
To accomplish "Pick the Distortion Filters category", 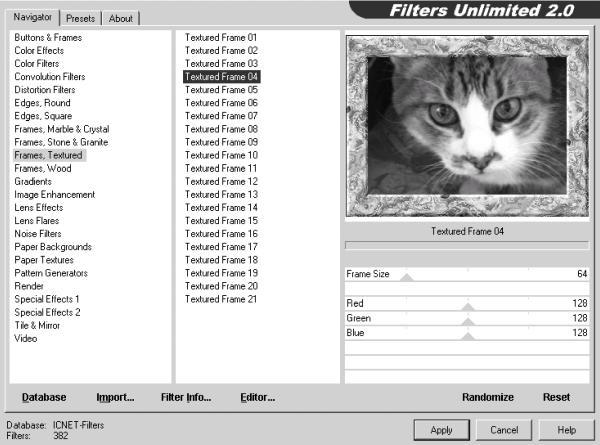I will click(x=45, y=90).
